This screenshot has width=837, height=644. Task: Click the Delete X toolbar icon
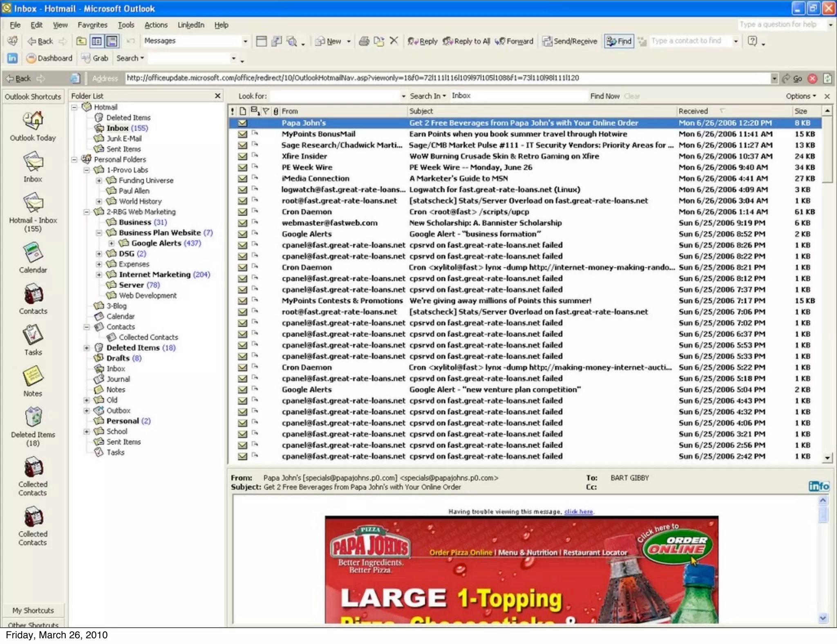394,41
